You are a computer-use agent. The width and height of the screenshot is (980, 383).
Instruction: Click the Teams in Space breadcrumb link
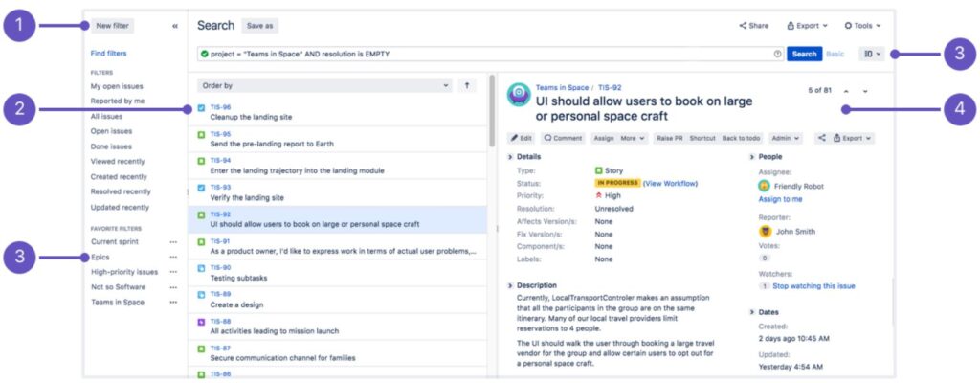click(x=562, y=88)
